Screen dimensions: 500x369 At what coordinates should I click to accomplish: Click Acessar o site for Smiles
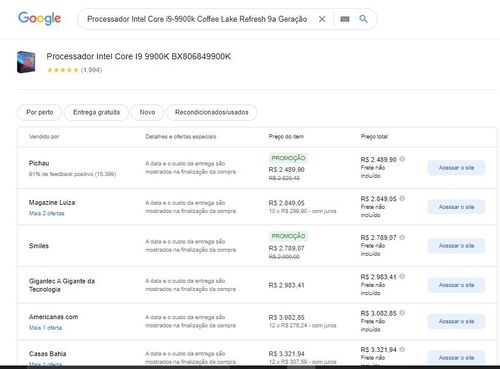click(x=456, y=246)
